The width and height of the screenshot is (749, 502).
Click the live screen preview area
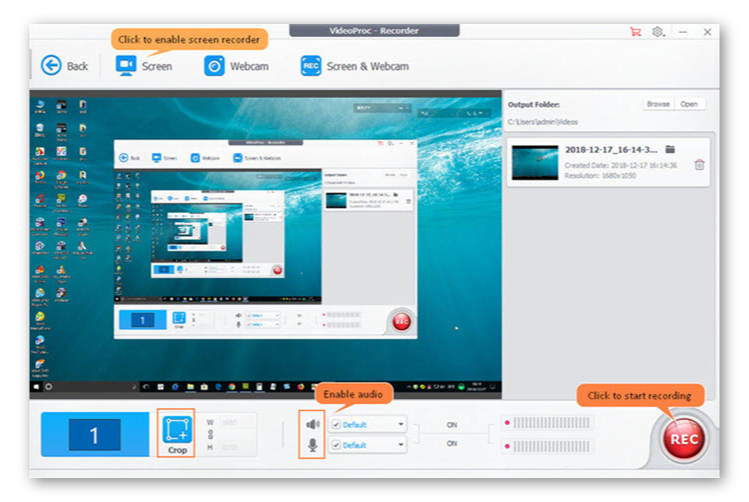[266, 244]
